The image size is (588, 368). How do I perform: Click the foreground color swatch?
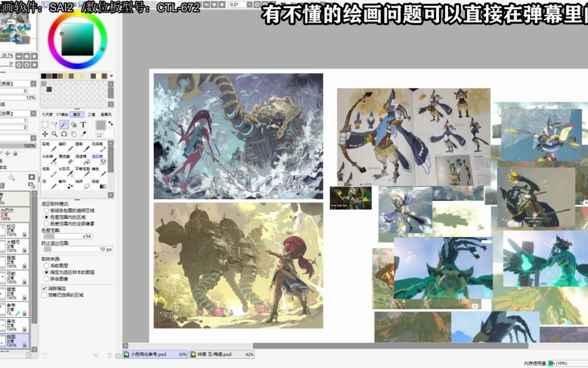tap(100, 125)
